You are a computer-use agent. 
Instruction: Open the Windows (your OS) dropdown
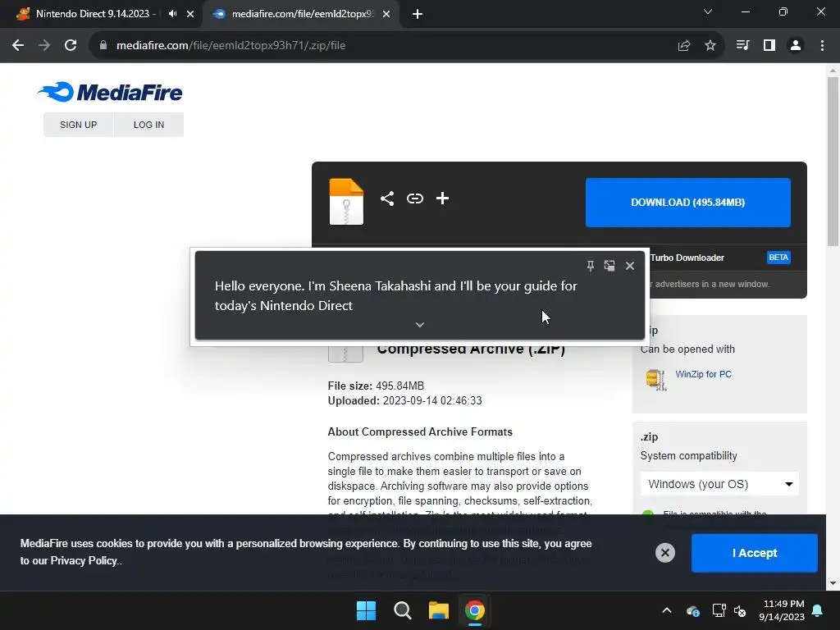tap(719, 484)
